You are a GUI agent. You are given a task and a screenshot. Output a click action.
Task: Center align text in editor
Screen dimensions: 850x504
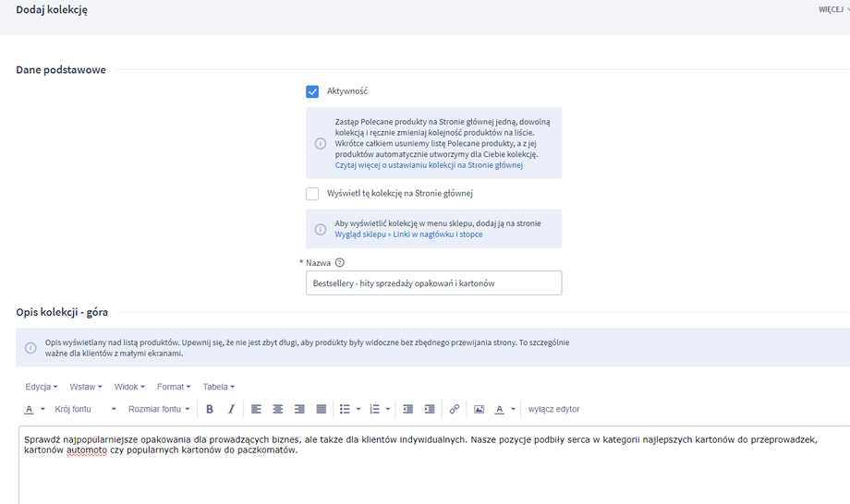click(278, 409)
